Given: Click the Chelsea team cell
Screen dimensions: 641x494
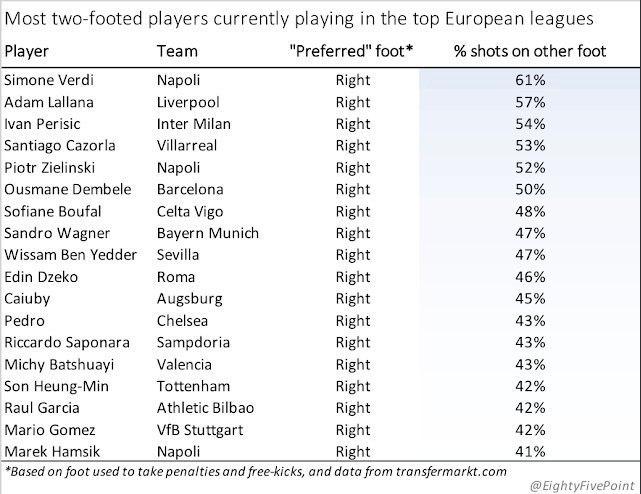Looking at the screenshot, I should pos(182,320).
